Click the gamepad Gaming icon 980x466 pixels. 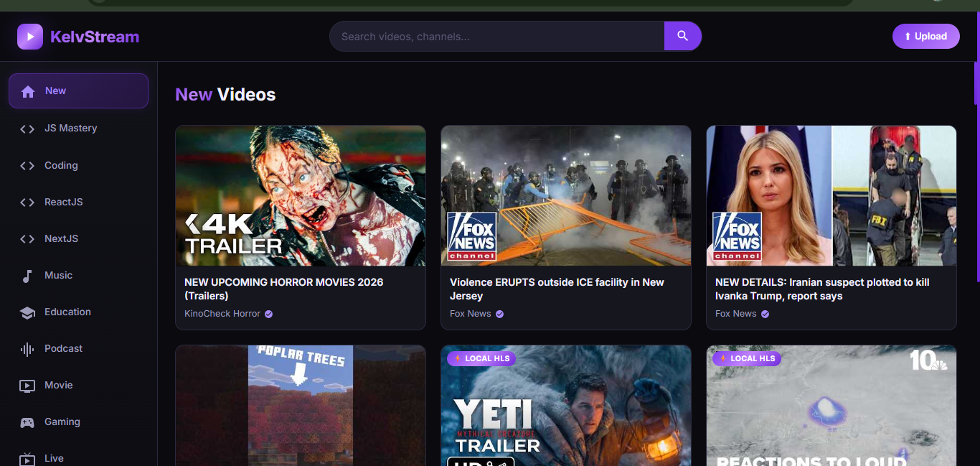[x=27, y=422]
